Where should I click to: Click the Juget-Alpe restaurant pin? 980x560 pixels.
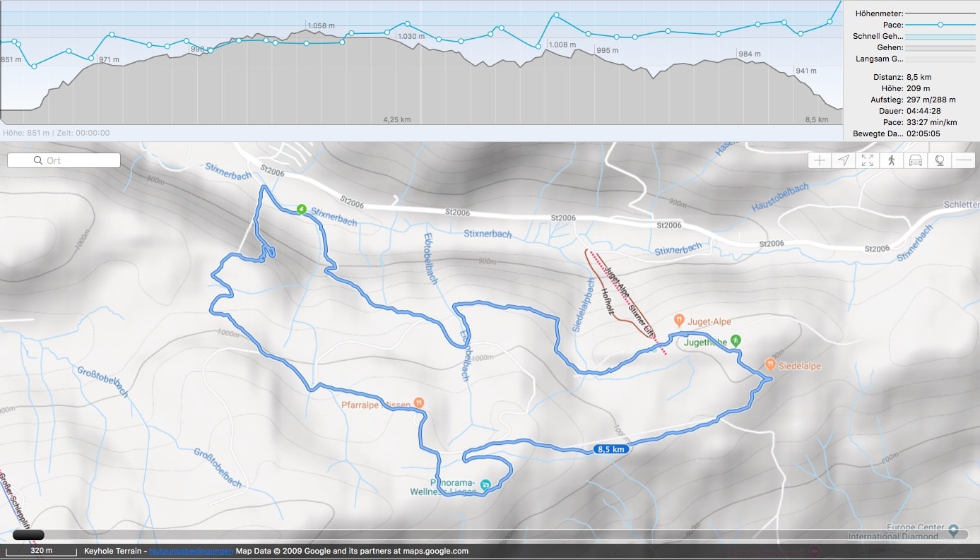coord(679,320)
